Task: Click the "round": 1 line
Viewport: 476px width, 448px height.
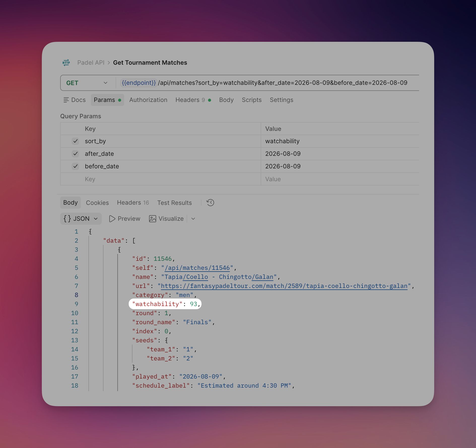Action: click(152, 313)
